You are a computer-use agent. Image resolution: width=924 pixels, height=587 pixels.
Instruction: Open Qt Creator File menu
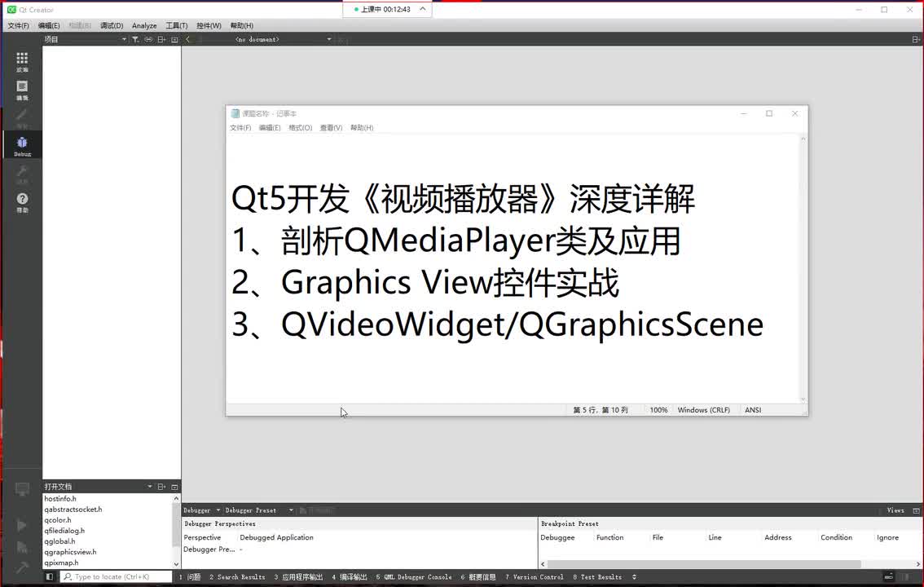18,25
